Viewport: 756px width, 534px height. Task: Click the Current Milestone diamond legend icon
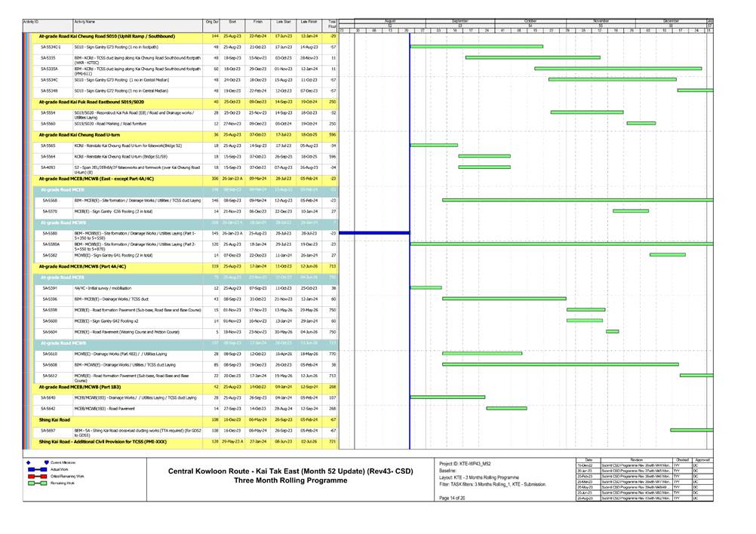pyautogui.click(x=29, y=462)
